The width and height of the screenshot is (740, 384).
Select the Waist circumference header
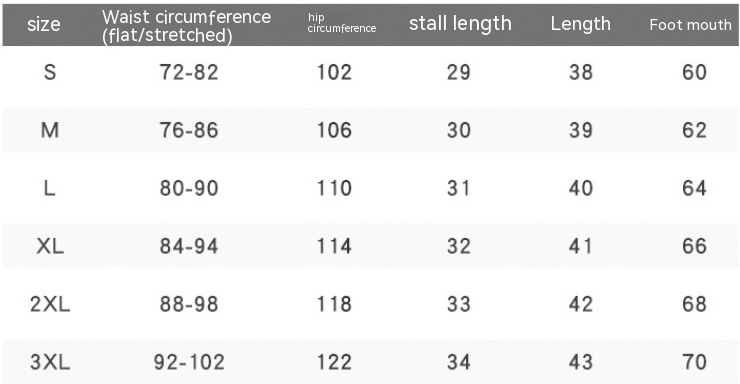pyautogui.click(x=186, y=26)
